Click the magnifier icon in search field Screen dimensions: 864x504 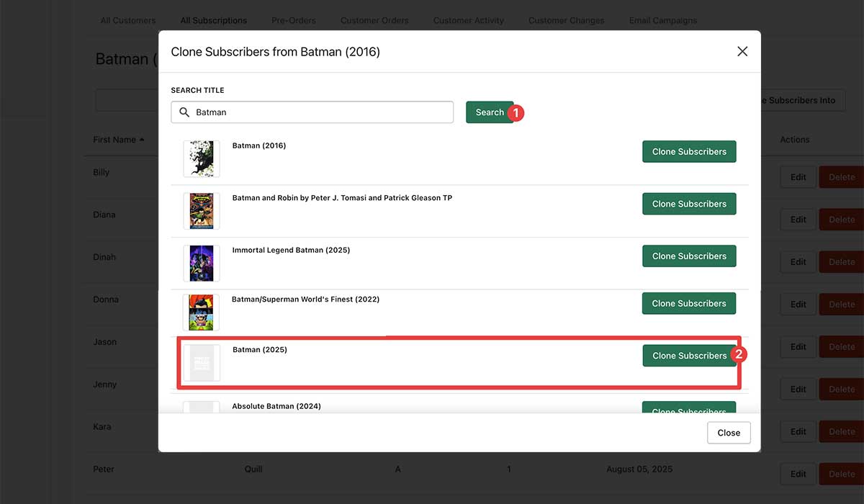184,112
